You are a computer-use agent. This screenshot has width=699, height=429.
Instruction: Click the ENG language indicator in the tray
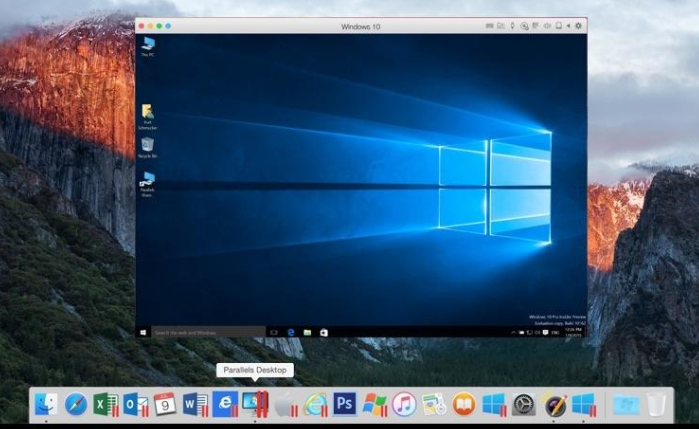coord(555,333)
